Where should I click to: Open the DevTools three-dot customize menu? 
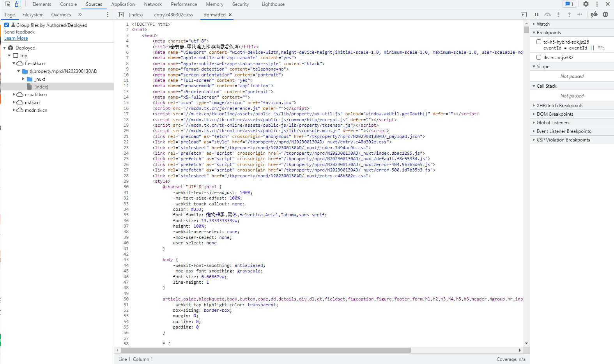[597, 4]
